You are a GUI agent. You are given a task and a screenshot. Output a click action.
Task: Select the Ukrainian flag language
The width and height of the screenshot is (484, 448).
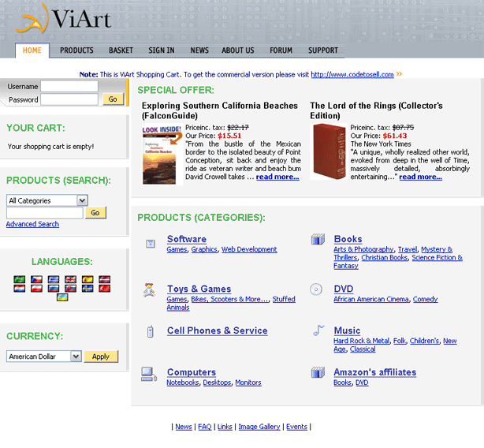[62, 297]
